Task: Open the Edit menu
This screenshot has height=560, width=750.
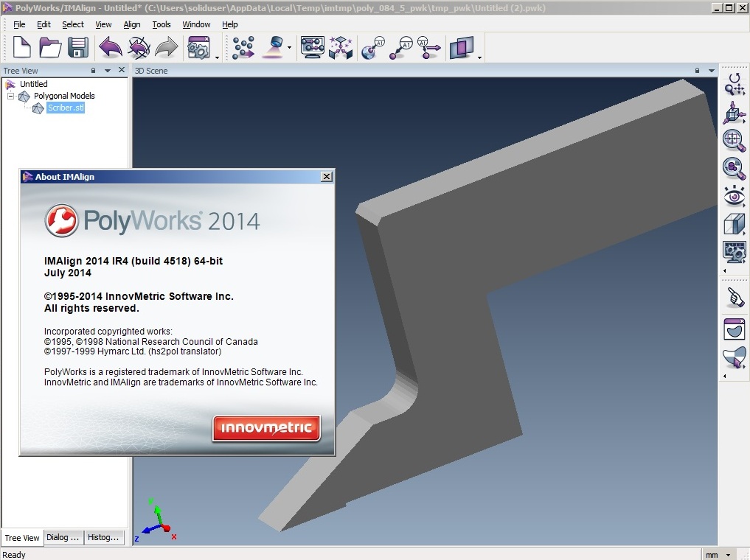Action: coord(44,24)
